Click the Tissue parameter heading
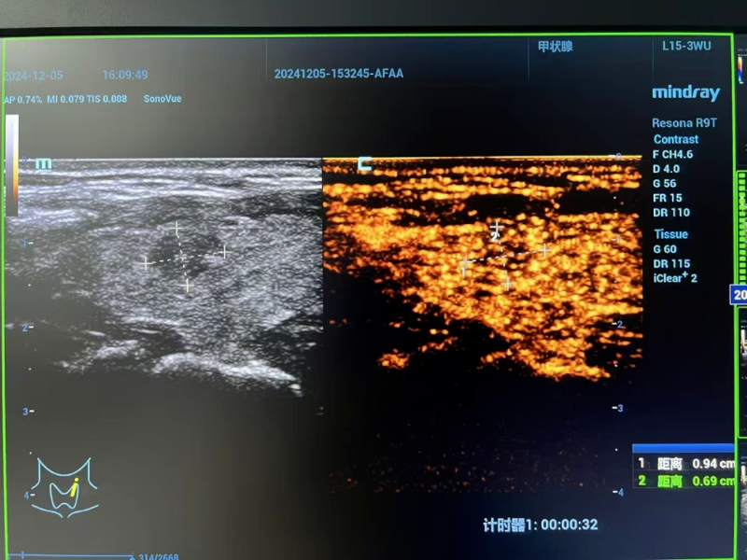 pyautogui.click(x=670, y=234)
